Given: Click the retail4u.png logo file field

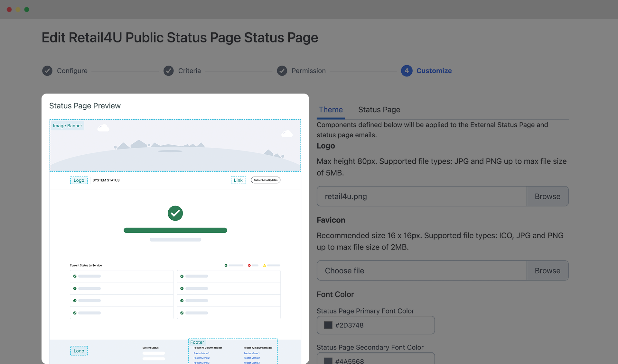Looking at the screenshot, I should 421,196.
